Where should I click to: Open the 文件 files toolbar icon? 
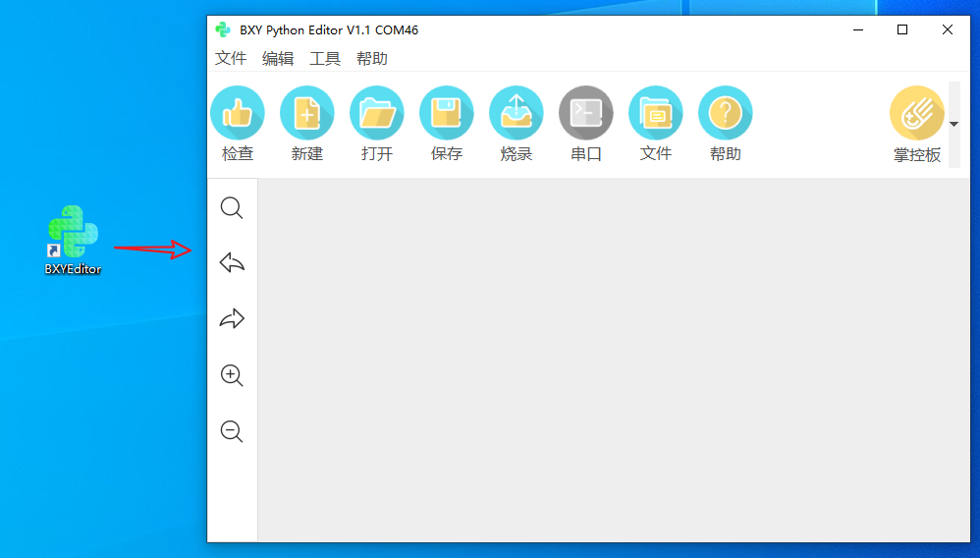[x=656, y=113]
